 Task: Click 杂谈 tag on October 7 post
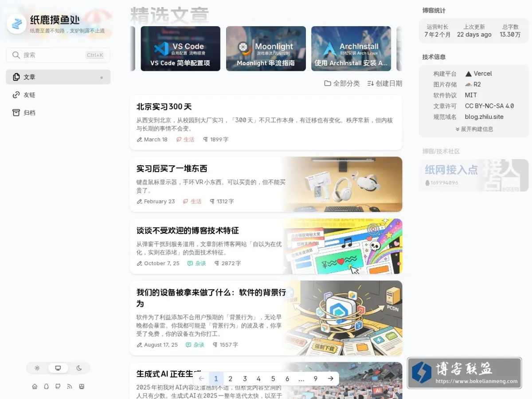pyautogui.click(x=197, y=263)
